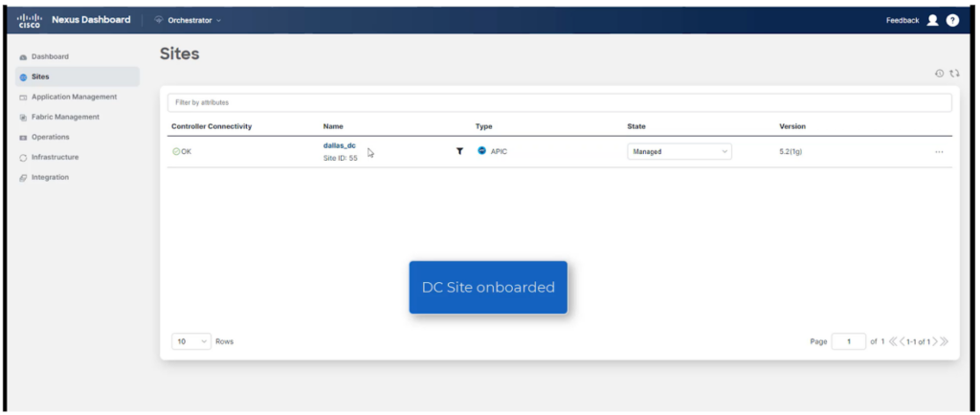Click the Fabric Management sidebar icon
980x415 pixels.
pyautogui.click(x=23, y=118)
